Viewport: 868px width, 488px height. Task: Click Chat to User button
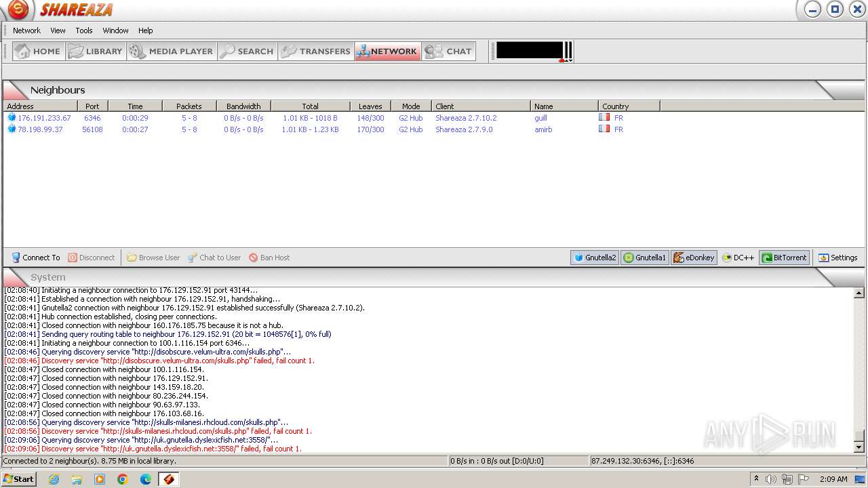click(214, 258)
